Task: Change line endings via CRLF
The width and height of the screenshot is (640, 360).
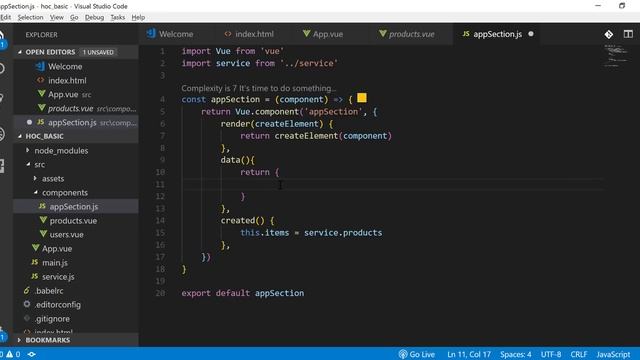Action: pyautogui.click(x=579, y=354)
